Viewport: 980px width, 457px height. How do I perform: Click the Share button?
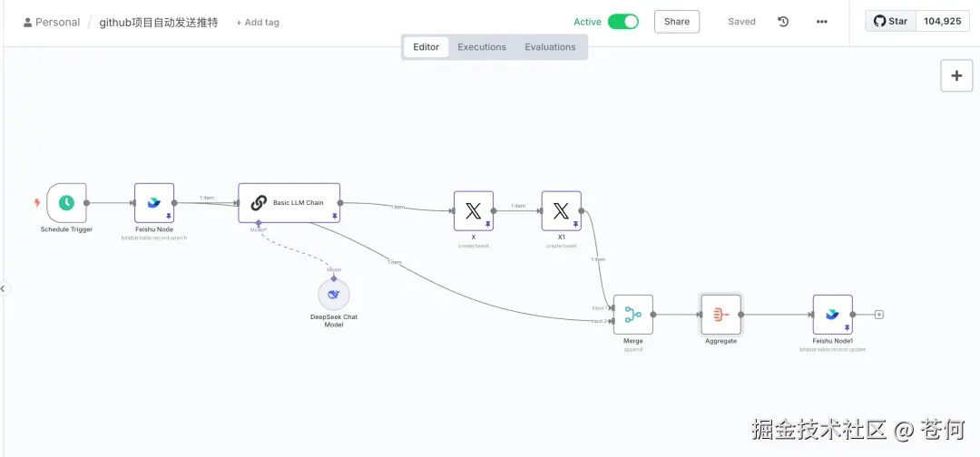(x=677, y=22)
